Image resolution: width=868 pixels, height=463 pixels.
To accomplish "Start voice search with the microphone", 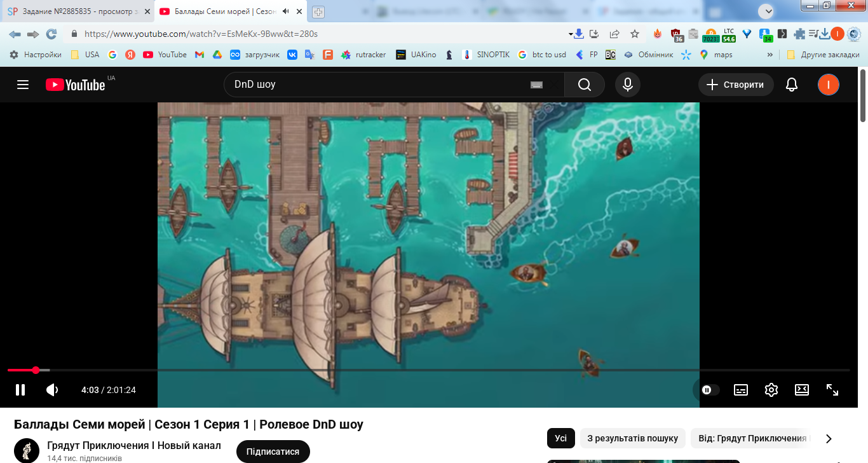I will click(x=628, y=85).
